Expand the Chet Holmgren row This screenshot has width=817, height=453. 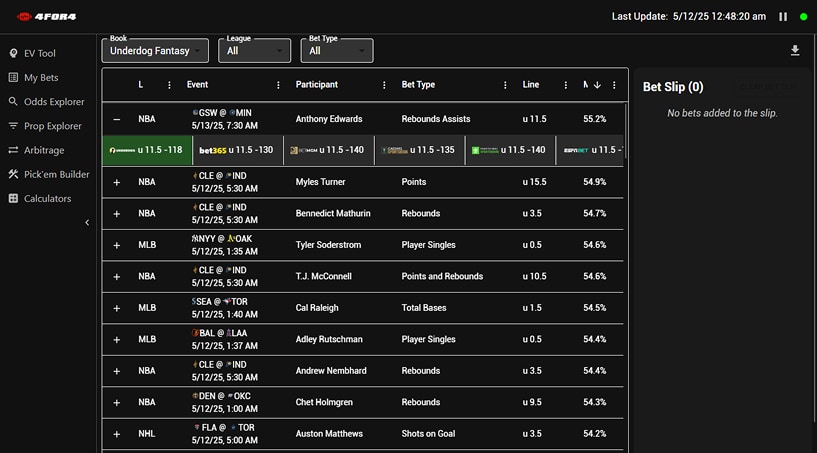point(117,402)
